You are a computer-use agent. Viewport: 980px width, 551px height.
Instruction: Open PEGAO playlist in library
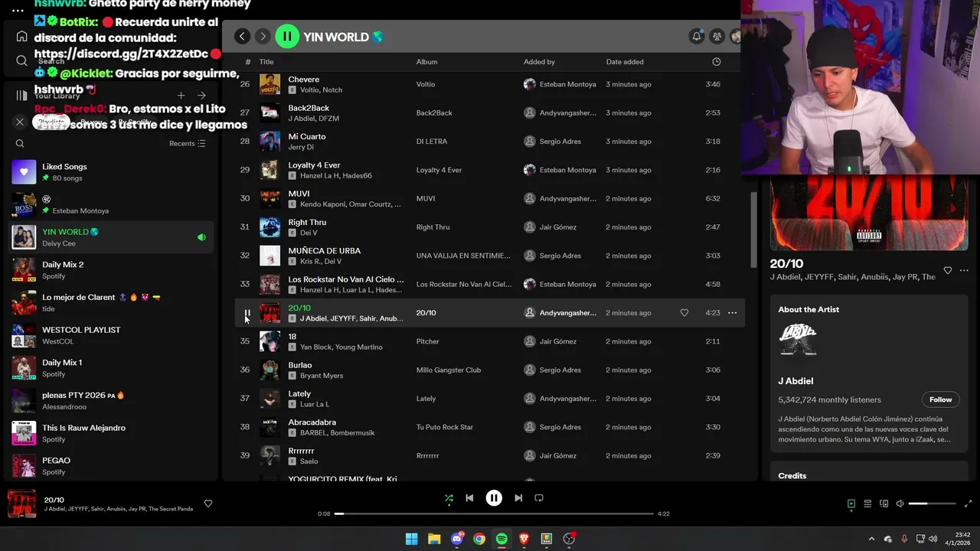(111, 466)
